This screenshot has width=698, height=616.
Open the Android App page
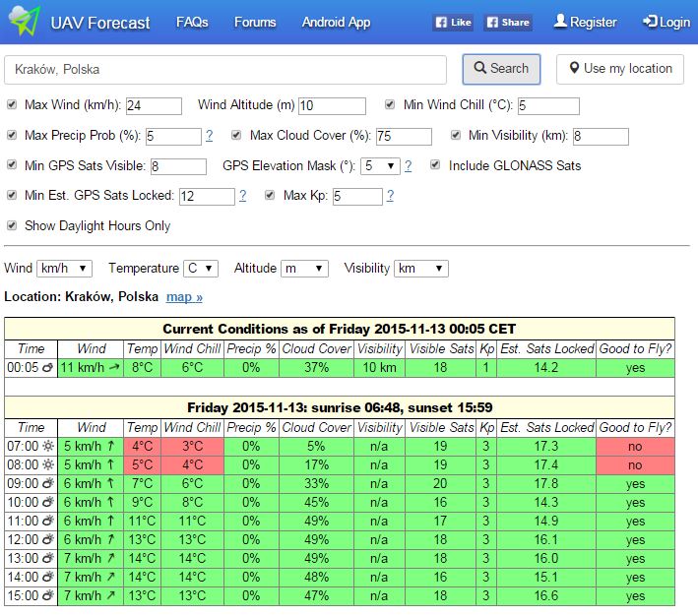pyautogui.click(x=336, y=22)
